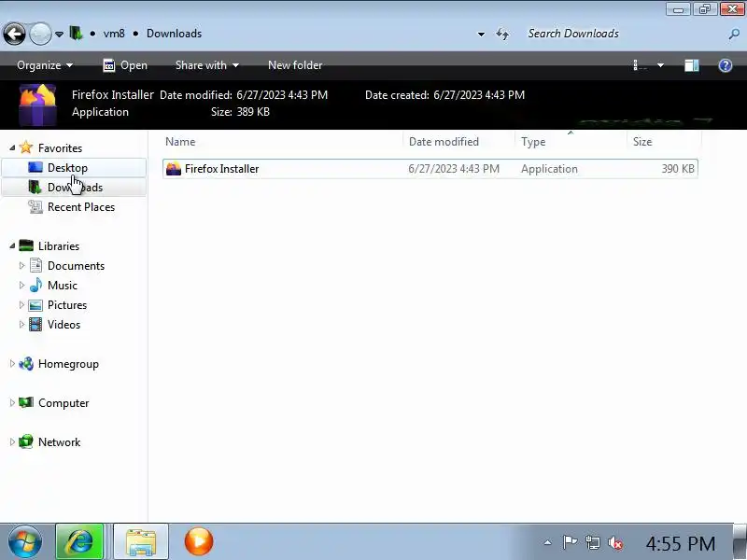The image size is (747, 560).
Task: Open the view options dropdown arrow
Action: 660,65
